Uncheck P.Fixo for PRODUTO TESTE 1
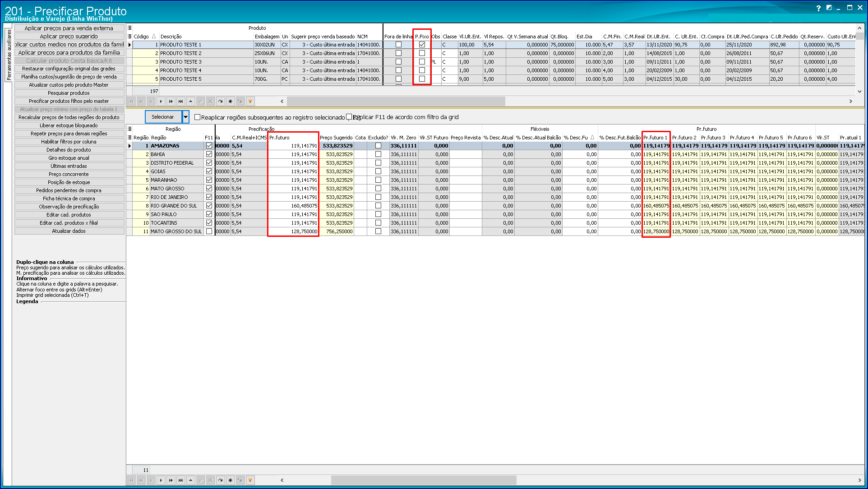Viewport: 868px width, 489px height. click(x=422, y=45)
